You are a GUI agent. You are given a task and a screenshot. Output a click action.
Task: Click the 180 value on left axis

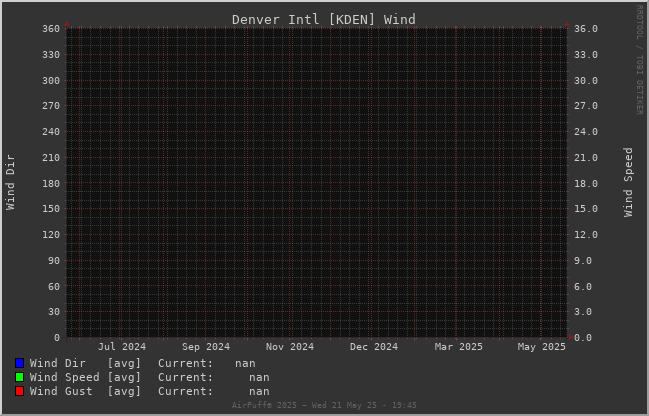pos(51,183)
